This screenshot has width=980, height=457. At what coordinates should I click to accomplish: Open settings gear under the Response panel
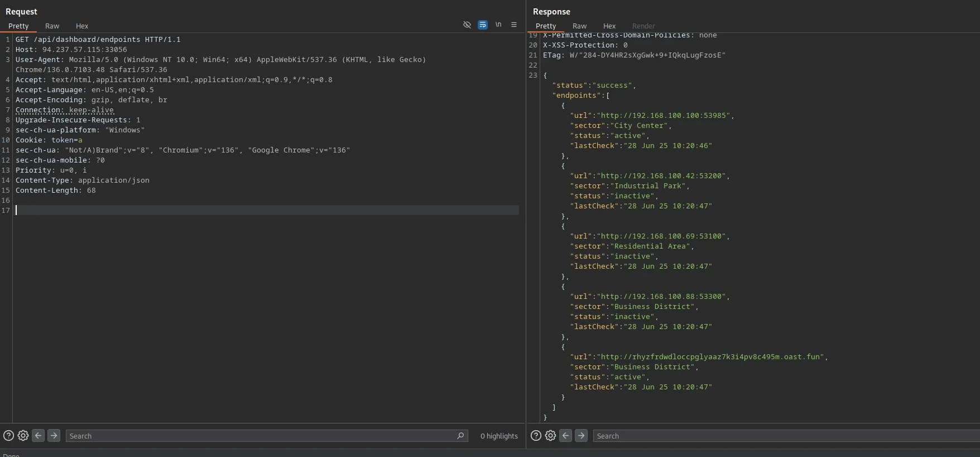coord(550,436)
